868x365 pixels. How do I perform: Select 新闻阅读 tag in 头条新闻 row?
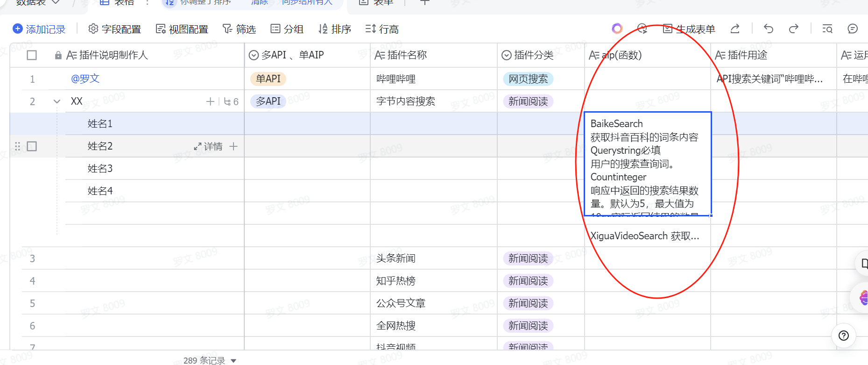pos(528,258)
